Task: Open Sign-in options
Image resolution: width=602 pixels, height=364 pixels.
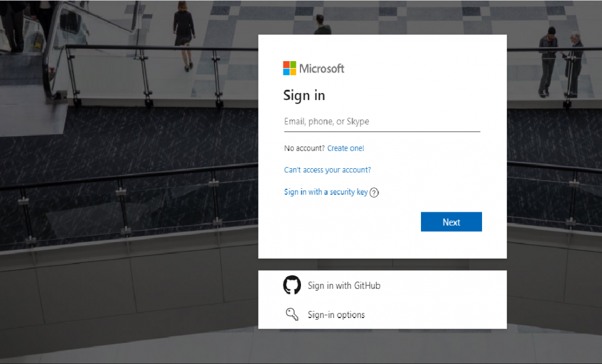Action: coord(336,315)
